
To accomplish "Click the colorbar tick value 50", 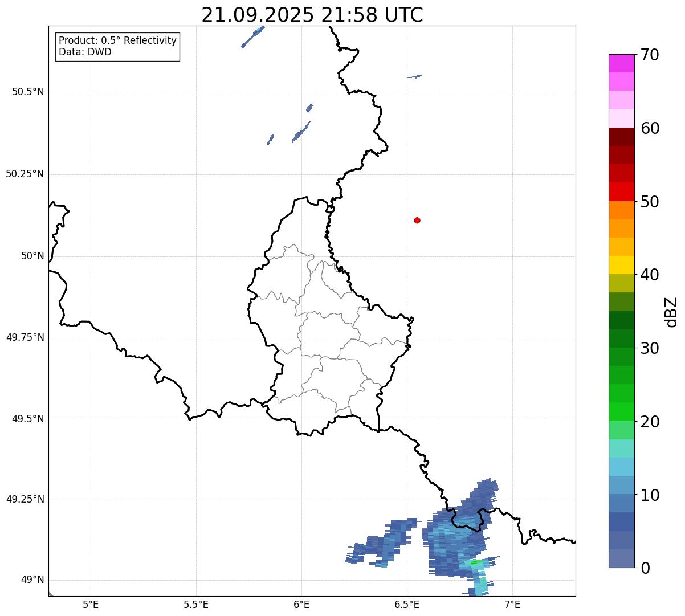I will point(650,202).
